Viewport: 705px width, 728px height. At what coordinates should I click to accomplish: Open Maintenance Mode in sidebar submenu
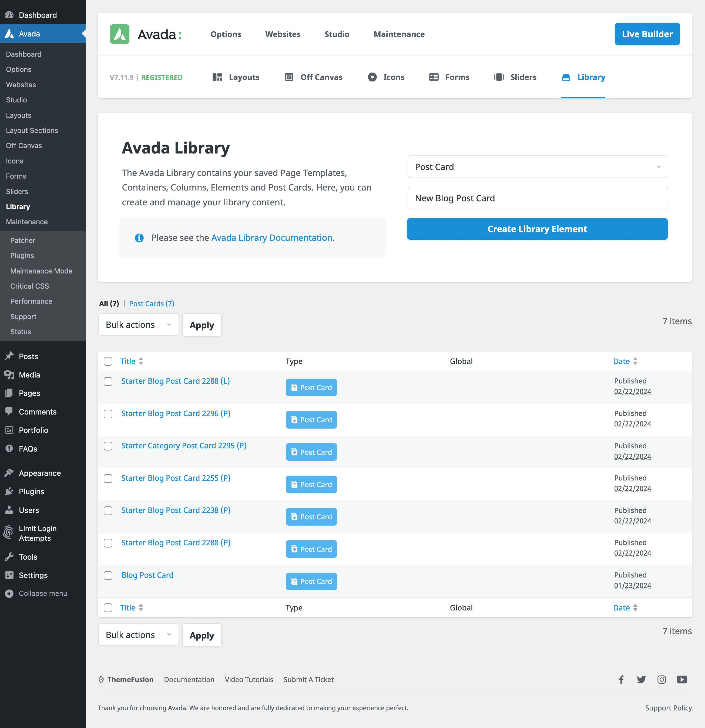point(41,271)
